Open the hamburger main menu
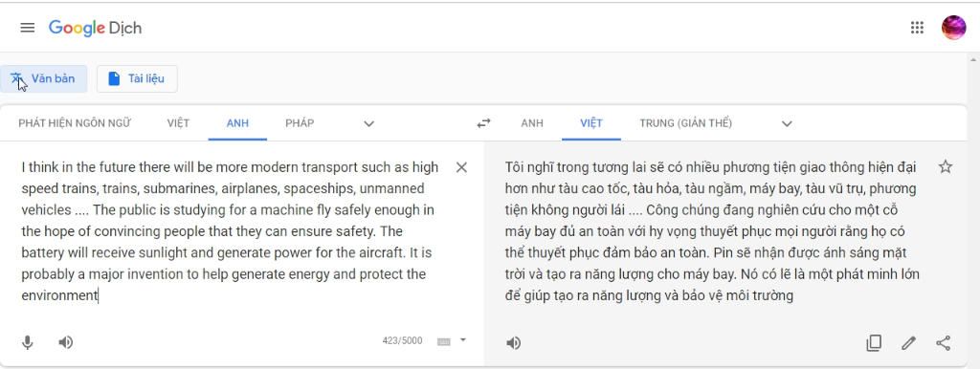Screen dimensions: 980x369 point(28,28)
